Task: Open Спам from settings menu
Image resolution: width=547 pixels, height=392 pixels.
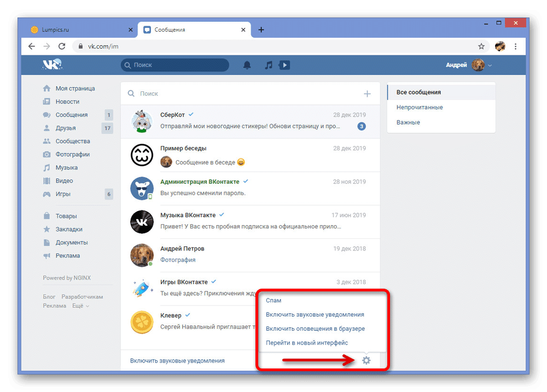Action: coord(273,300)
